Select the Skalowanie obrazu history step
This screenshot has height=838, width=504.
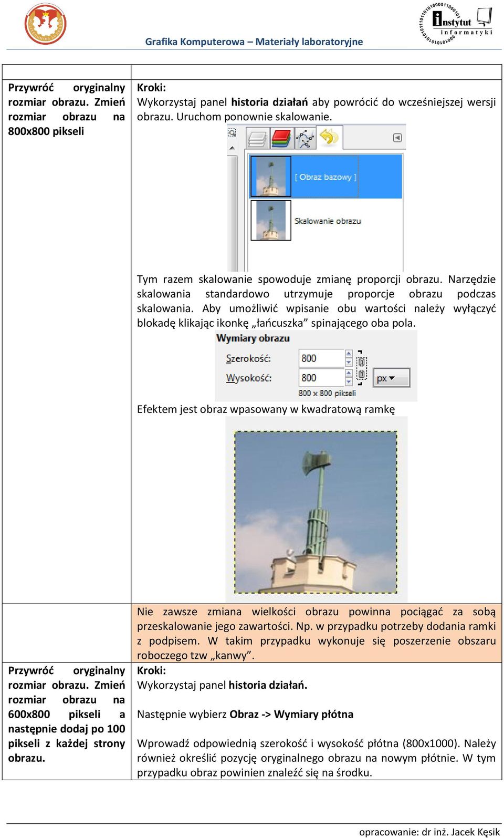325,221
